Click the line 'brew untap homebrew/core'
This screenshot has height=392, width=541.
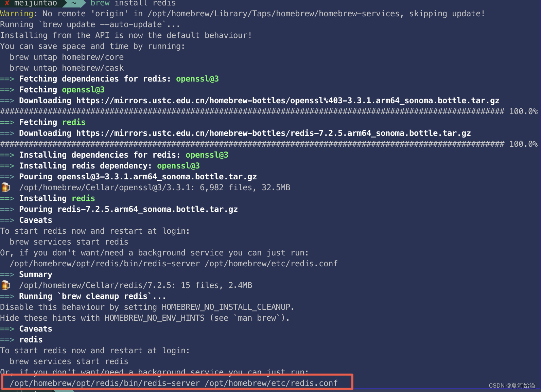(x=67, y=57)
